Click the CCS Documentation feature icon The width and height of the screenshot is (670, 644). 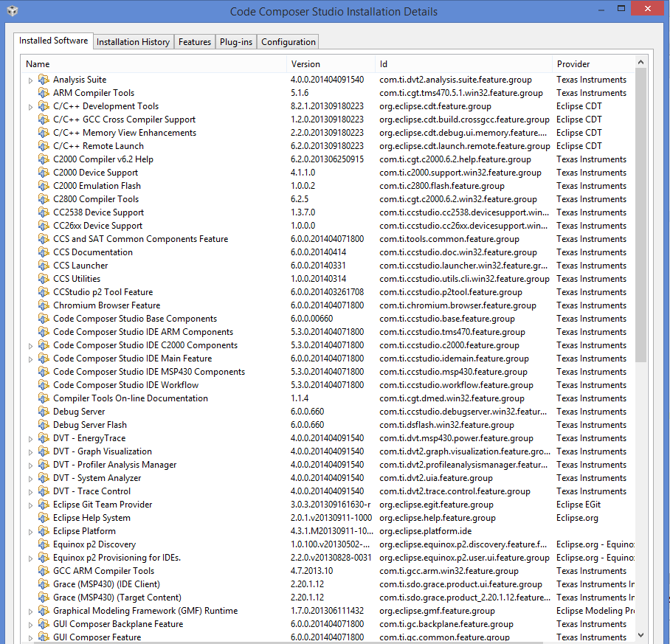click(x=44, y=252)
